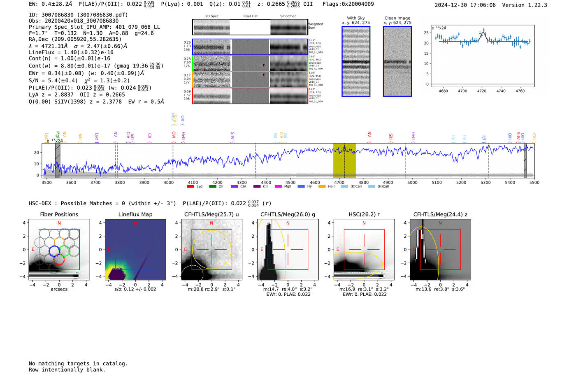This screenshot has width=576, height=392.
Task: Open the Fiber Positions image panel
Action: (x=59, y=250)
